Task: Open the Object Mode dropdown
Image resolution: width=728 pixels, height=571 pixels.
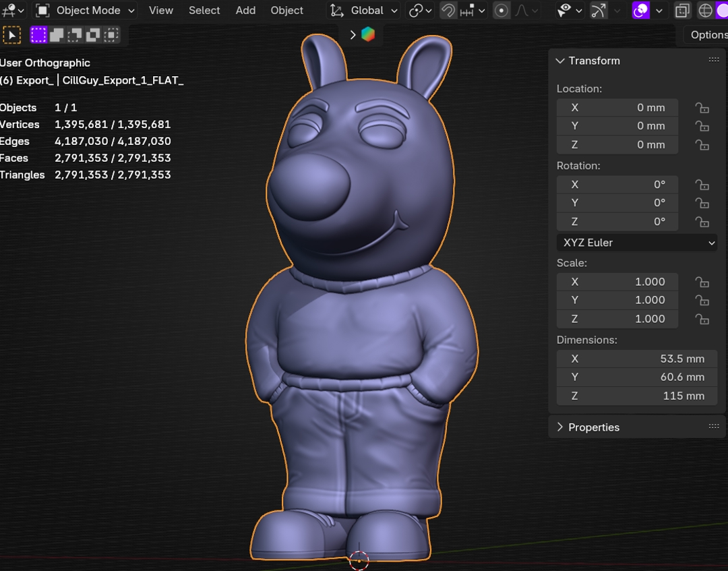Action: pos(86,10)
